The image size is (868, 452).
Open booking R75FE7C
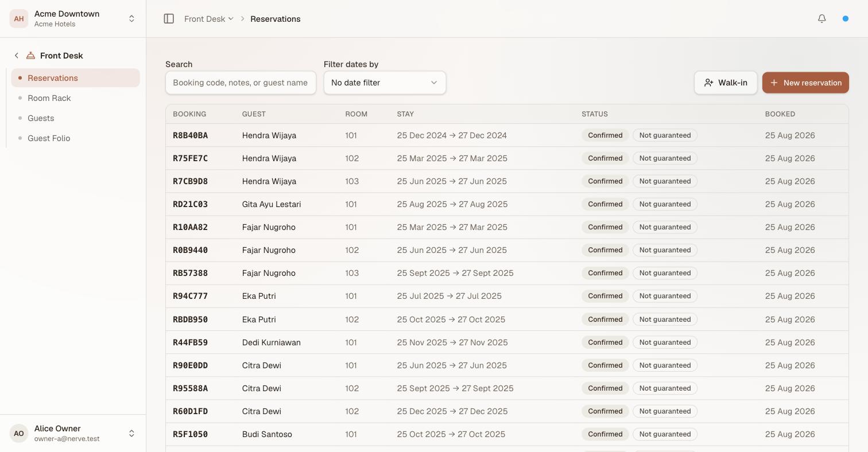point(190,158)
